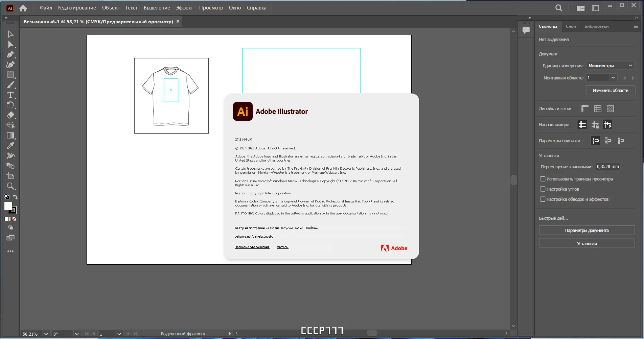This screenshot has height=339, width=644.
Task: Select the Pen tool
Action: (10, 55)
